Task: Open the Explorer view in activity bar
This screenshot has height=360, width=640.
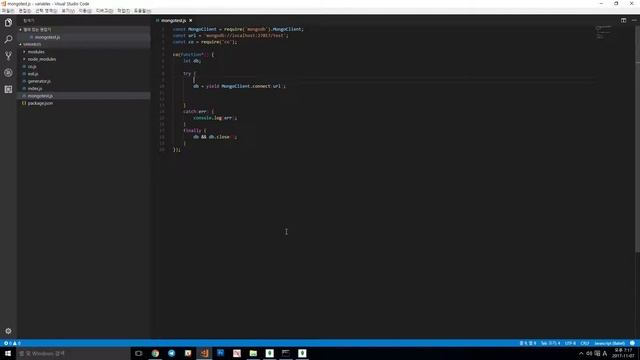Action: click(8, 22)
